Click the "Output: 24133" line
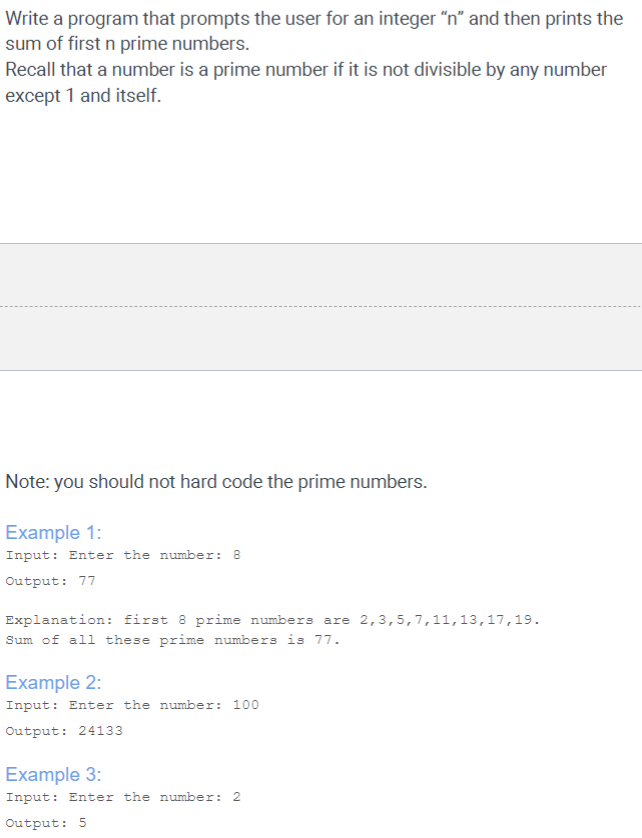 tap(64, 731)
